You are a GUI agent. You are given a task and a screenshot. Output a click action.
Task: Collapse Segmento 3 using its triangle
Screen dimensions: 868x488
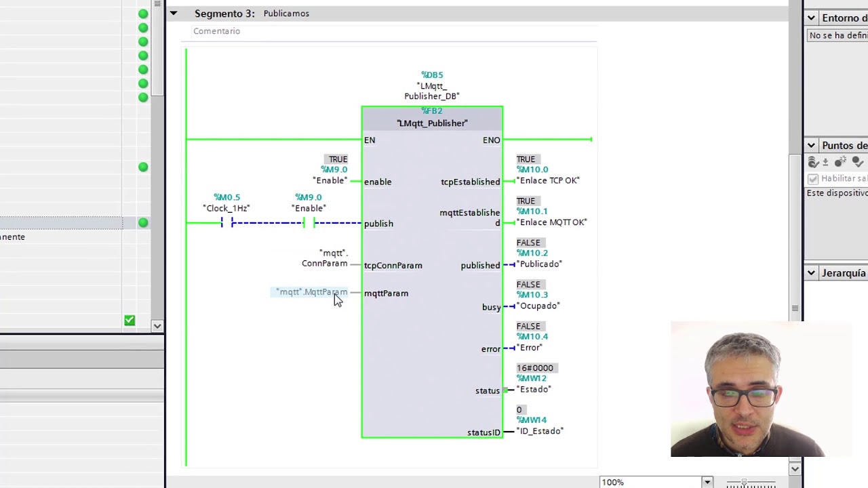pyautogui.click(x=174, y=13)
